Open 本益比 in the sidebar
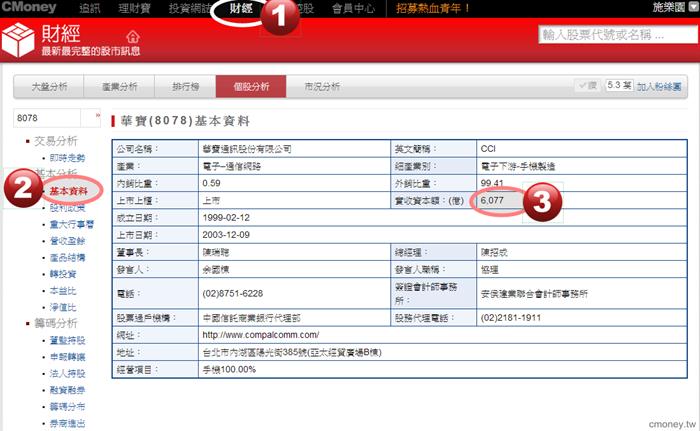Image resolution: width=700 pixels, height=431 pixels. 62,291
